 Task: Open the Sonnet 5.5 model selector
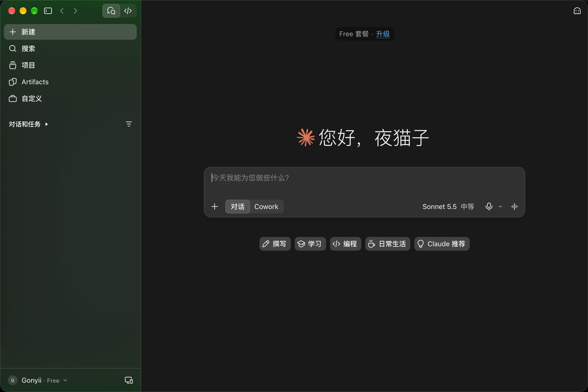pyautogui.click(x=440, y=207)
